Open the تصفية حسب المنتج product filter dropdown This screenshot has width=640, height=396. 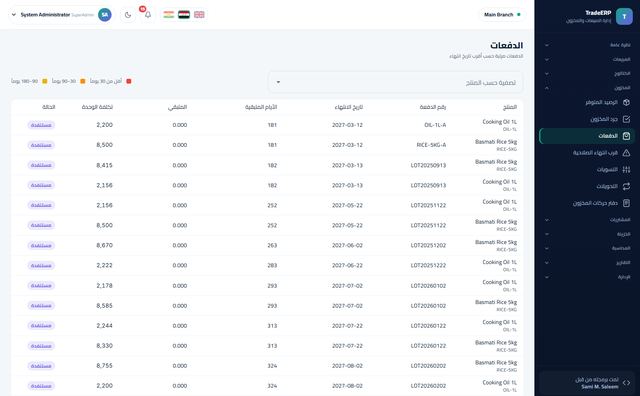coord(395,82)
